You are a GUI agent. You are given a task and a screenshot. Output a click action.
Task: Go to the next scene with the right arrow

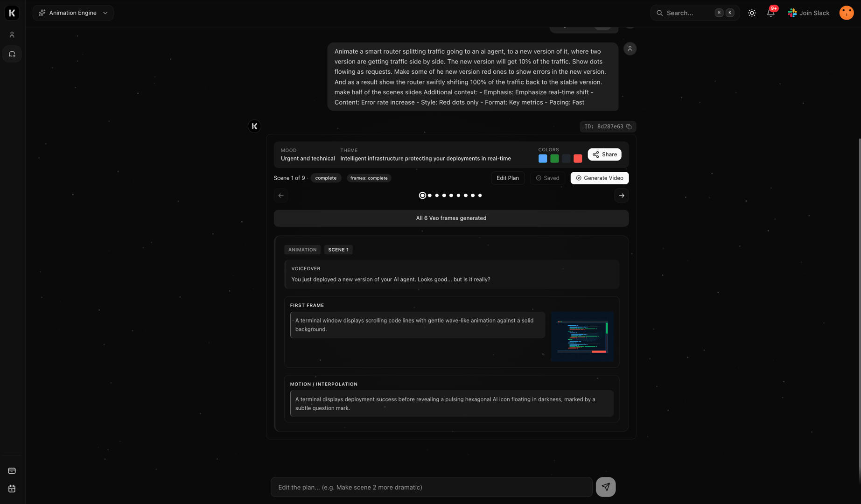click(621, 195)
